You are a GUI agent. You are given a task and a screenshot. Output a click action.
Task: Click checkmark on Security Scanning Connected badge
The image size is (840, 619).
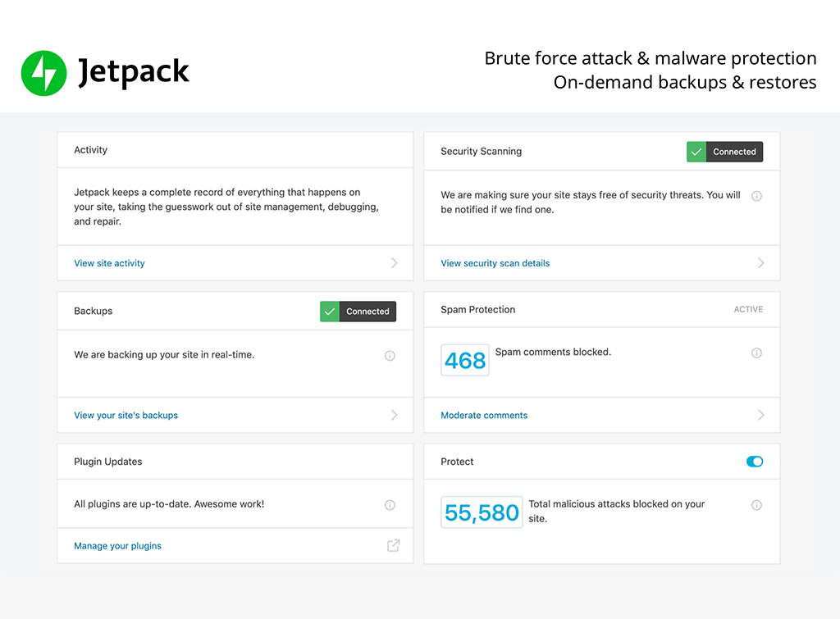click(x=696, y=152)
